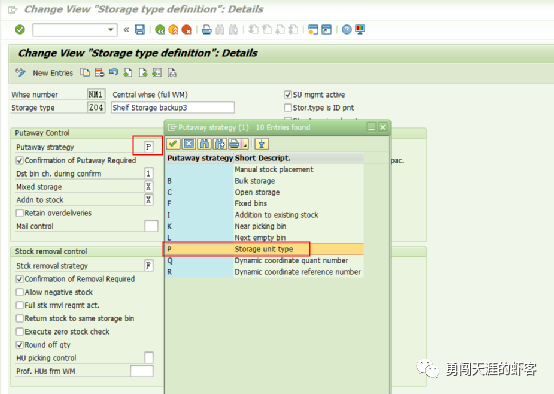Image resolution: width=554 pixels, height=394 pixels.
Task: Enable Allow negative stock checkbox
Action: pos(20,292)
